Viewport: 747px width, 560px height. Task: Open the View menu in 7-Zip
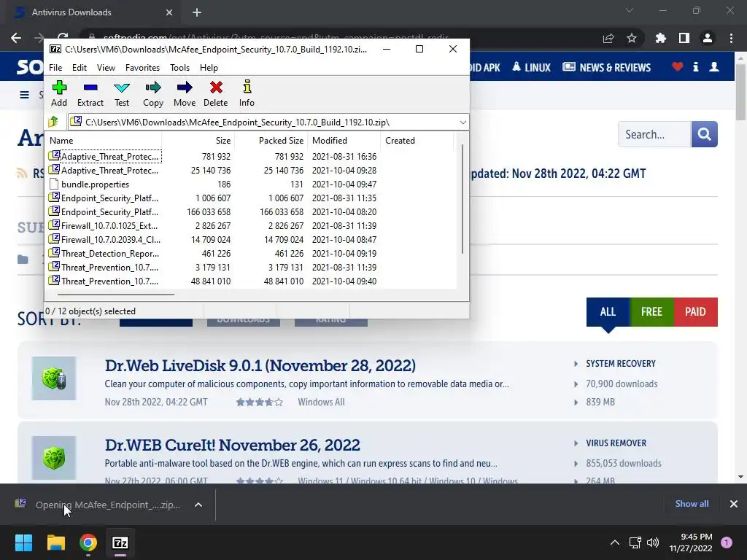pos(106,68)
